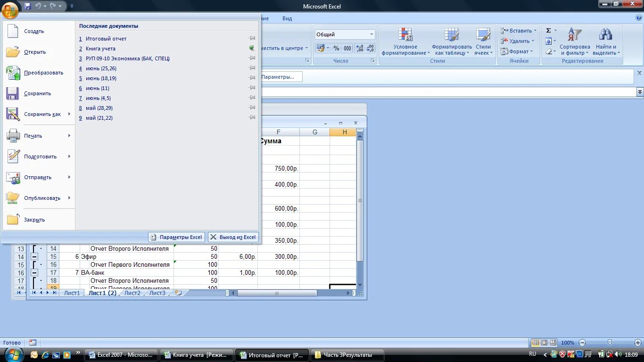644x362 pixels.
Task: Open the Общий number format dropdown
Action: pos(372,34)
